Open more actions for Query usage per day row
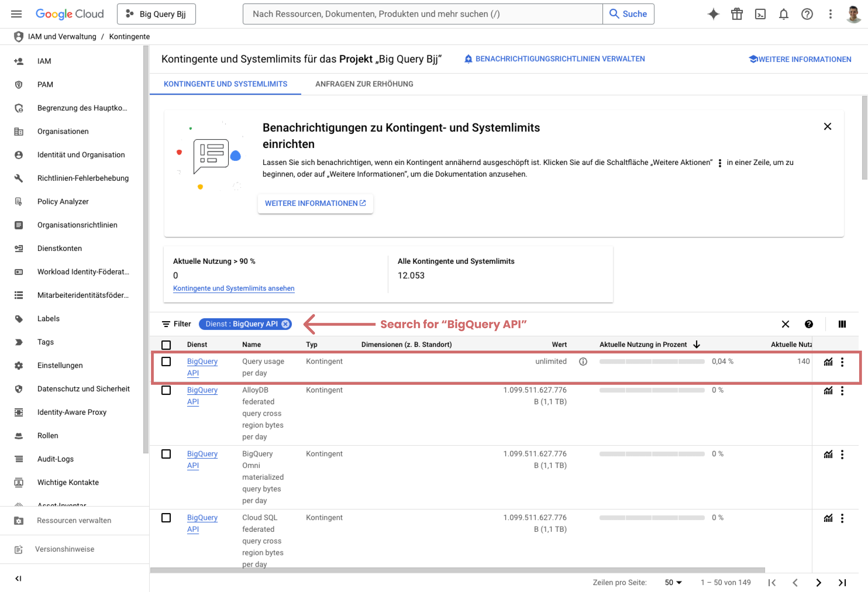Image resolution: width=868 pixels, height=592 pixels. coord(842,362)
